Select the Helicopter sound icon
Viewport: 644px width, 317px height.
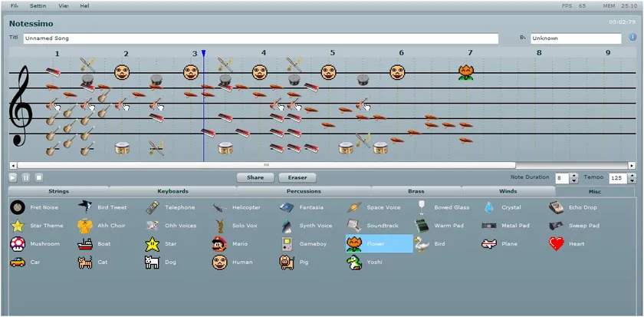[x=219, y=207]
